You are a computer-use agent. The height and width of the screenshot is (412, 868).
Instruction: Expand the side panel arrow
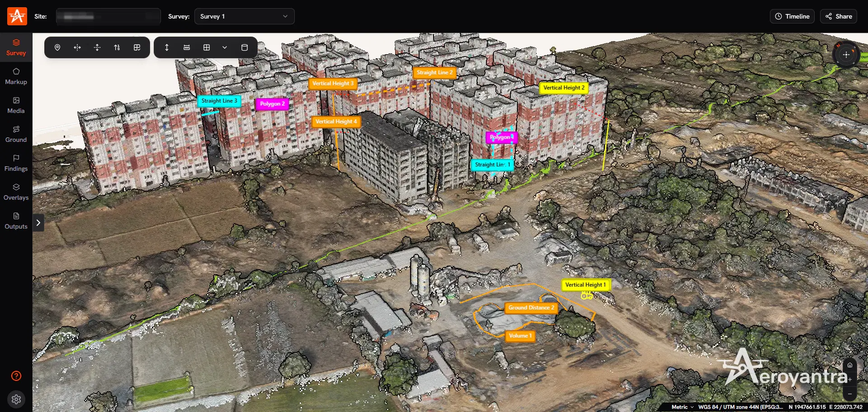[38, 222]
